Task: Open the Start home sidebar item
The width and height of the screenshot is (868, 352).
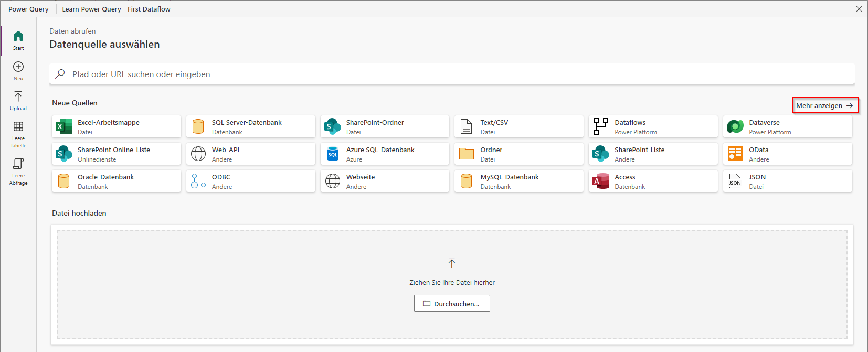Action: 18,40
